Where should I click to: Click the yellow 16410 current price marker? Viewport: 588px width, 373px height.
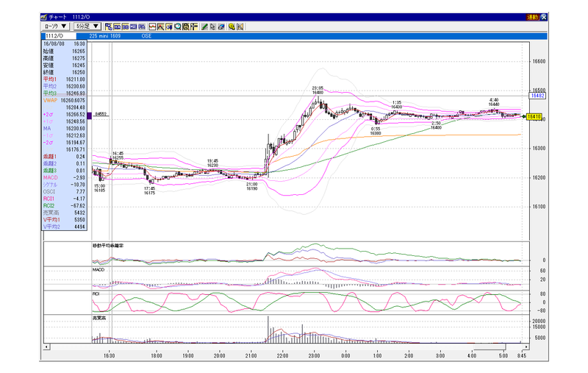(x=534, y=117)
